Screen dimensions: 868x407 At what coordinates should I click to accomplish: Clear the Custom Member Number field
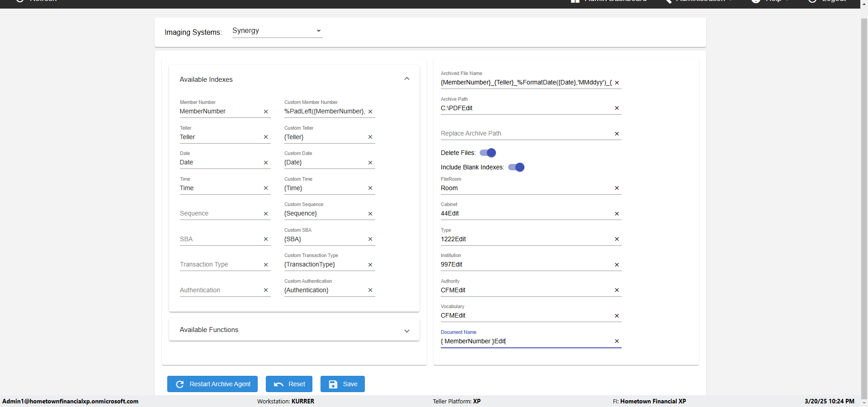click(370, 112)
